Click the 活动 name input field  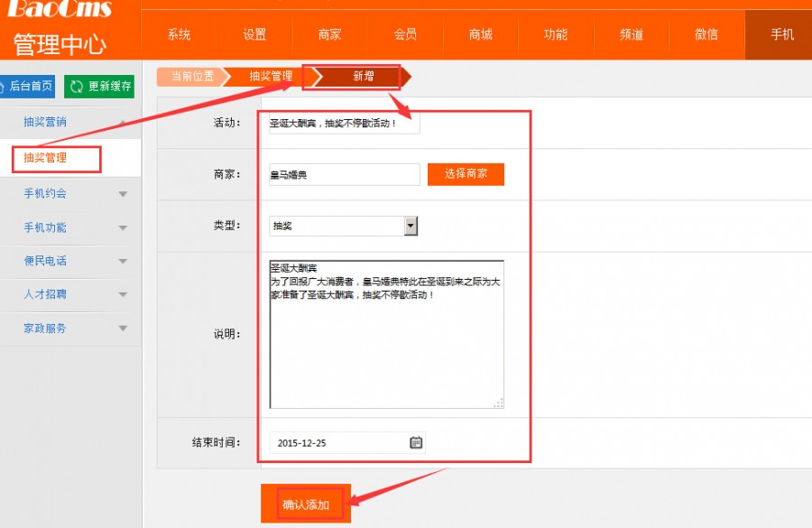coord(345,124)
